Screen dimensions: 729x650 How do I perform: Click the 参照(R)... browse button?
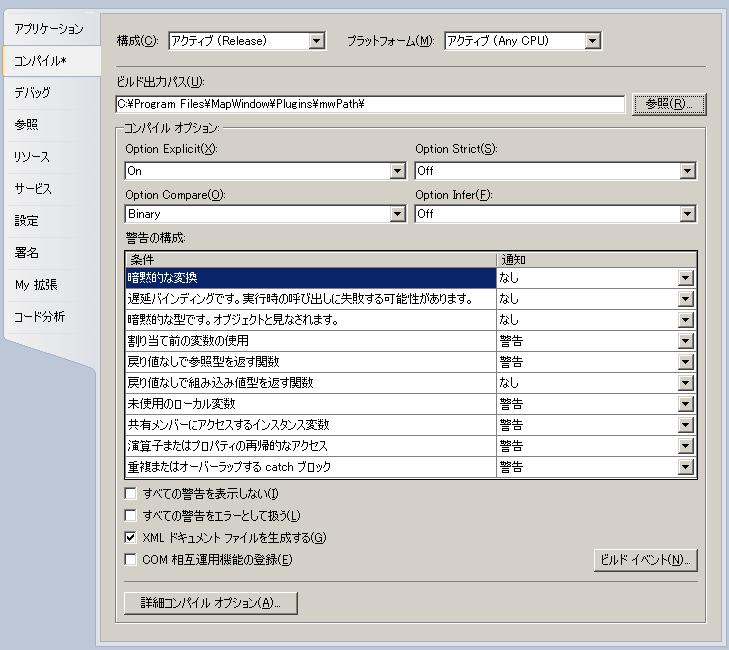pyautogui.click(x=669, y=104)
